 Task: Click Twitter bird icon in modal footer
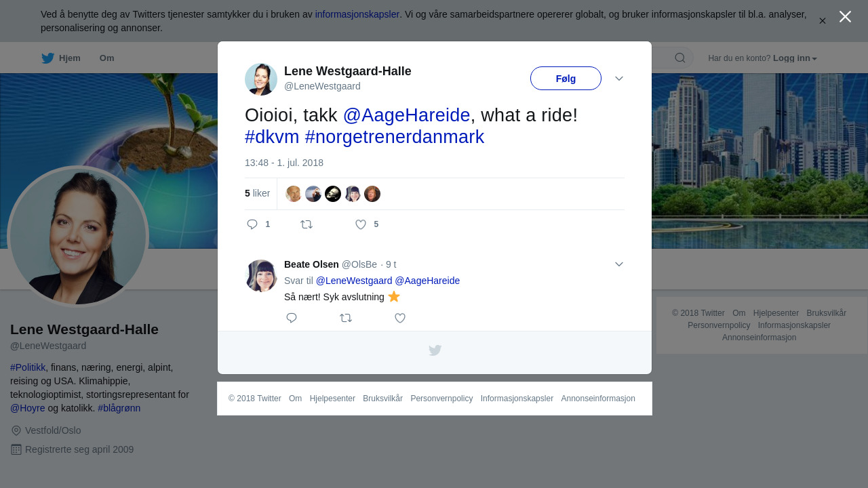(435, 350)
